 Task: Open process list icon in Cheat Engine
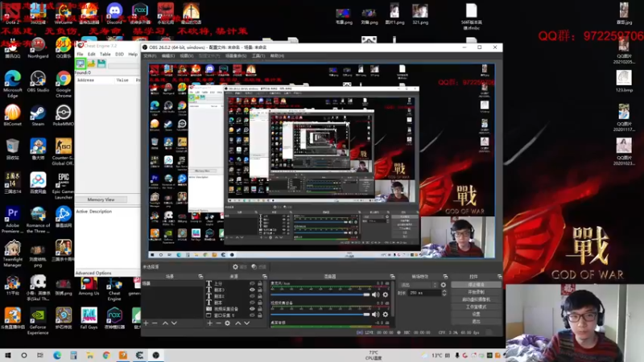(80, 64)
